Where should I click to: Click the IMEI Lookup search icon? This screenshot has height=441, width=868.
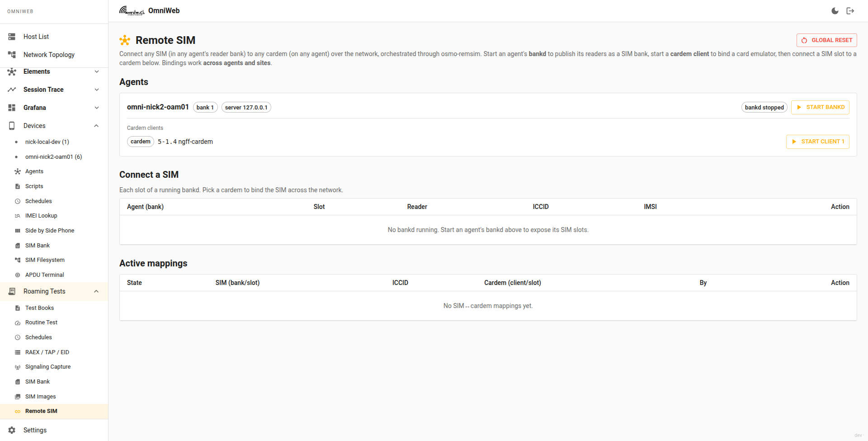18,216
